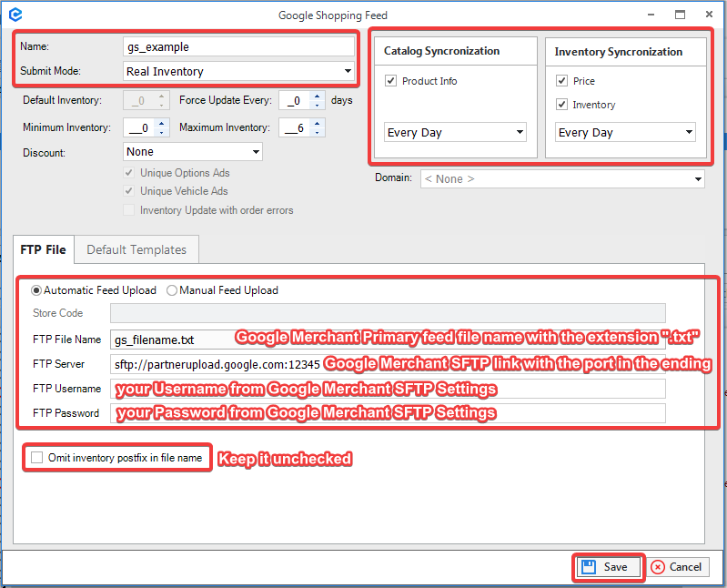The height and width of the screenshot is (588, 727).
Task: Open Catalog Syncronization frequency dropdown
Action: [x=520, y=132]
